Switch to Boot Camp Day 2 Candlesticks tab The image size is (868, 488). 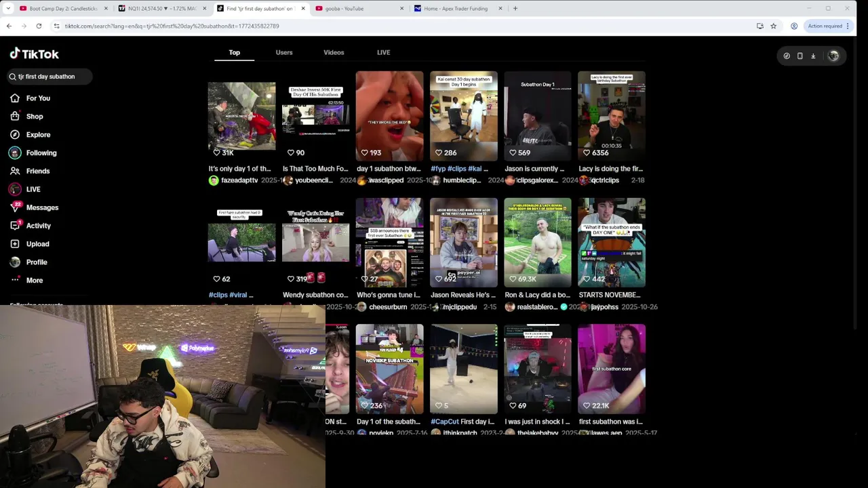click(x=62, y=9)
